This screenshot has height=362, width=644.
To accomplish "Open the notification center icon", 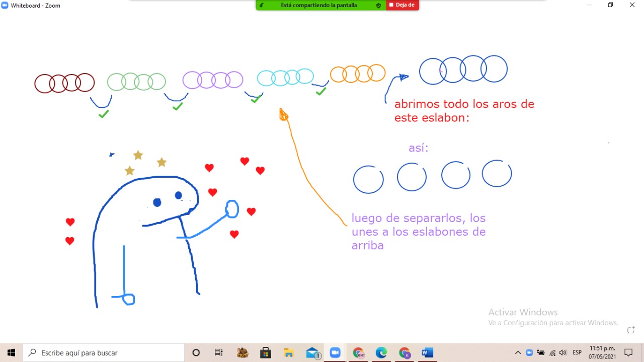I will coord(628,353).
